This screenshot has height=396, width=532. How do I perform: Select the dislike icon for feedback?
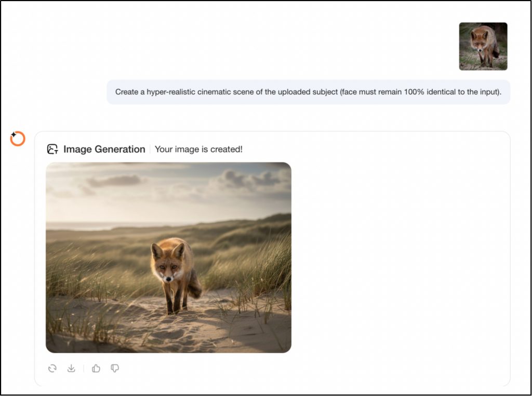click(114, 368)
